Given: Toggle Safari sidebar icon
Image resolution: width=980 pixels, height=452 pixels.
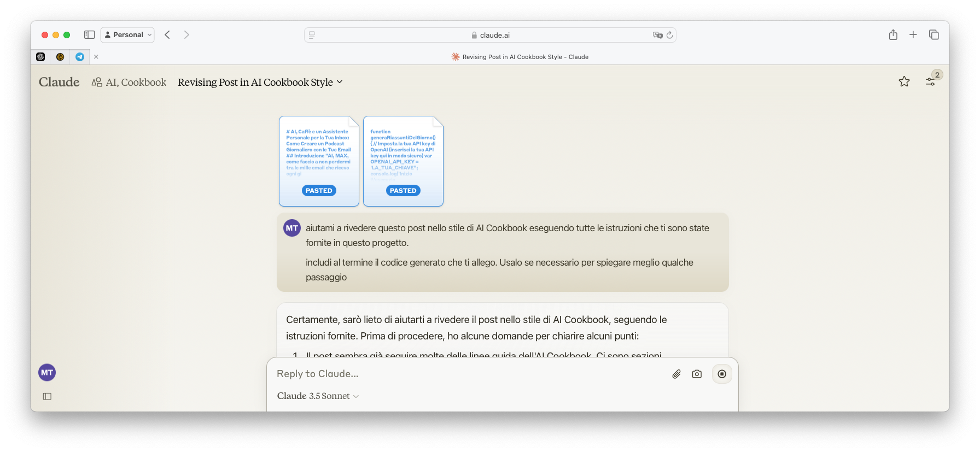Looking at the screenshot, I should 89,34.
